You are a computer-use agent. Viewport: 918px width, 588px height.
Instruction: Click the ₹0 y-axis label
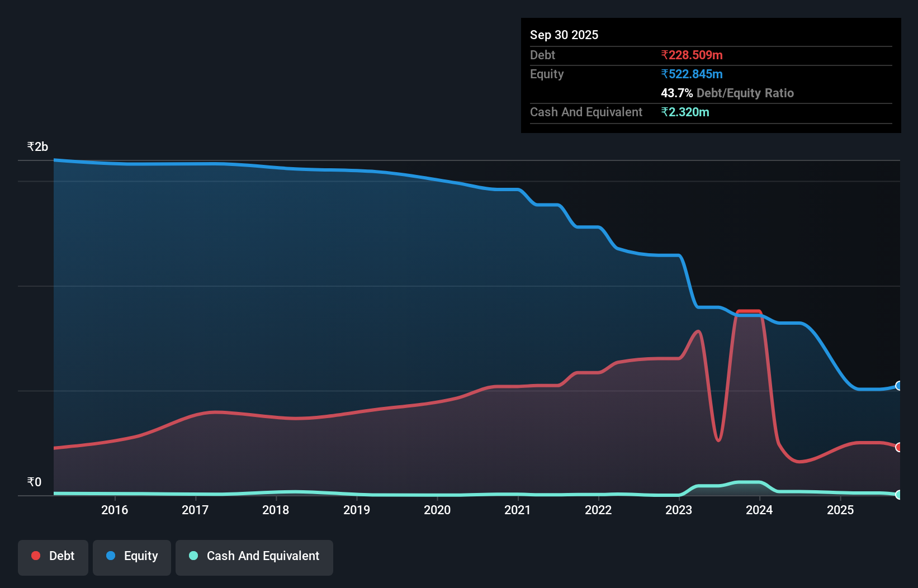pyautogui.click(x=34, y=482)
